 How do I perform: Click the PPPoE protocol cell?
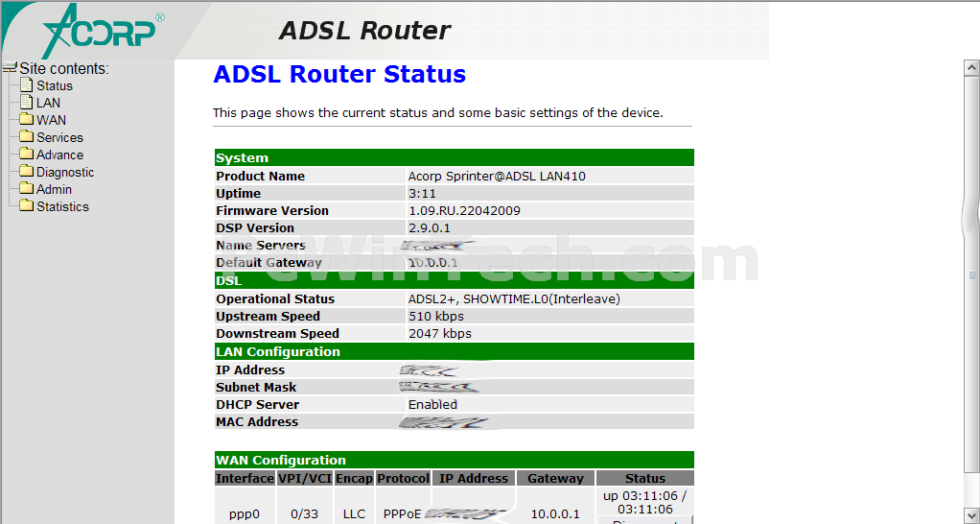[403, 514]
